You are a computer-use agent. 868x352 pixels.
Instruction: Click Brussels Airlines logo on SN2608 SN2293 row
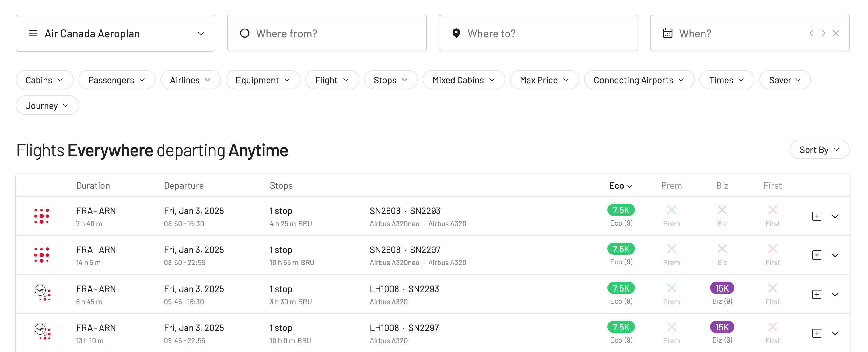(42, 216)
